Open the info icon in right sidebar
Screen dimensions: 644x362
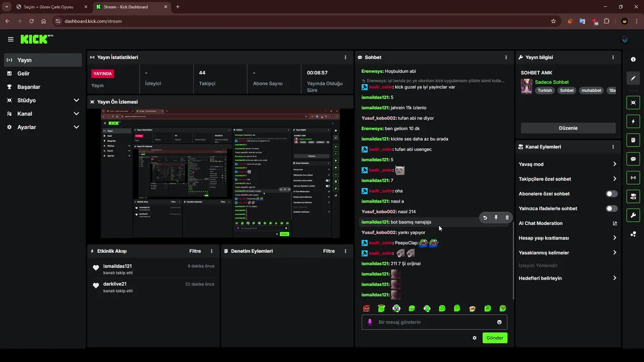633,59
